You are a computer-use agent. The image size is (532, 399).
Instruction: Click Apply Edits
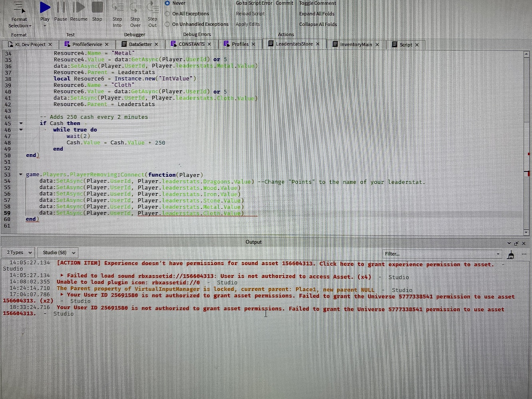point(248,24)
